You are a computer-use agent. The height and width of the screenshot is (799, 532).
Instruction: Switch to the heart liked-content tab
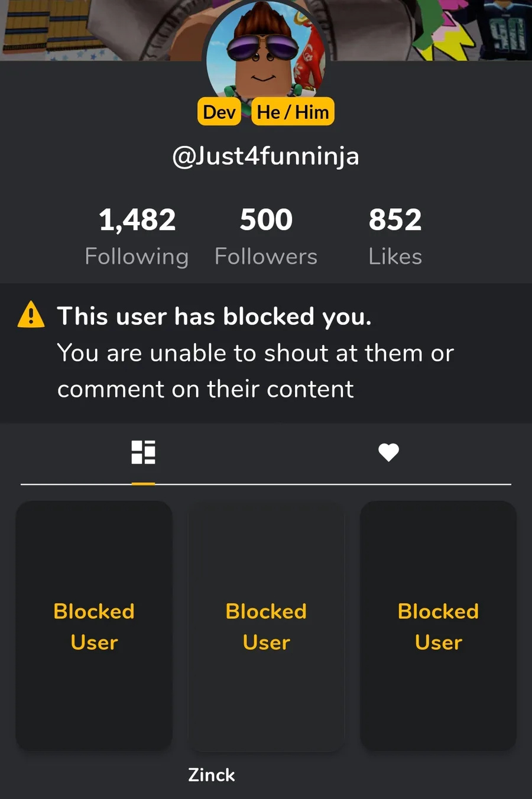coord(388,452)
